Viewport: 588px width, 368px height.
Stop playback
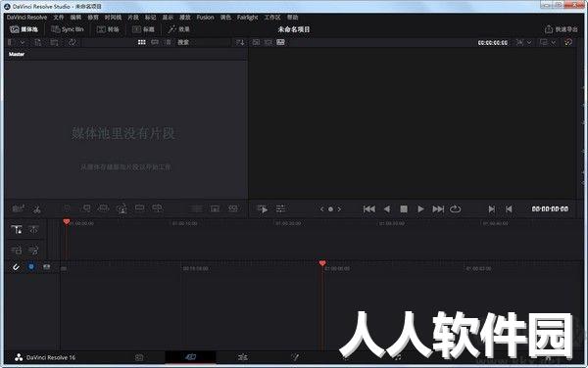point(404,208)
